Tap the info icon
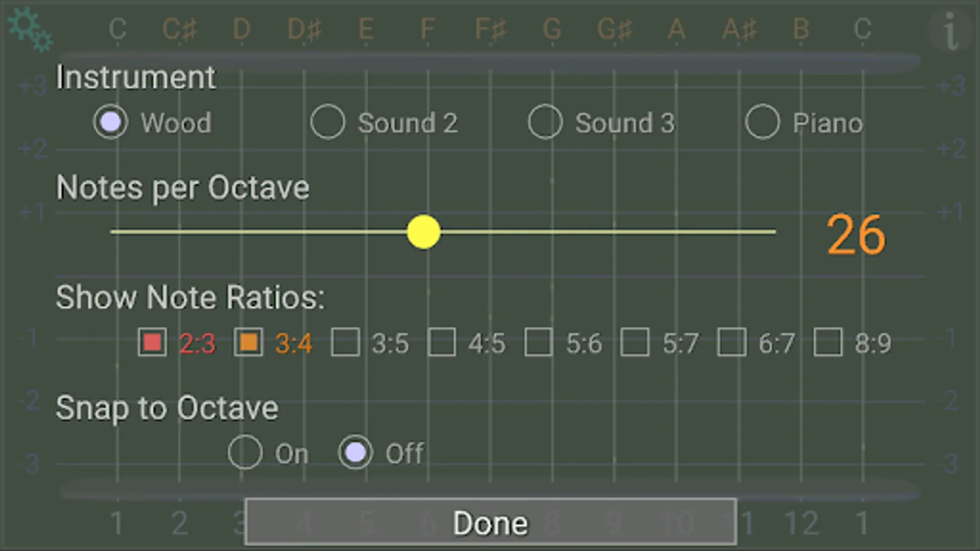The image size is (980, 551). pos(949,31)
